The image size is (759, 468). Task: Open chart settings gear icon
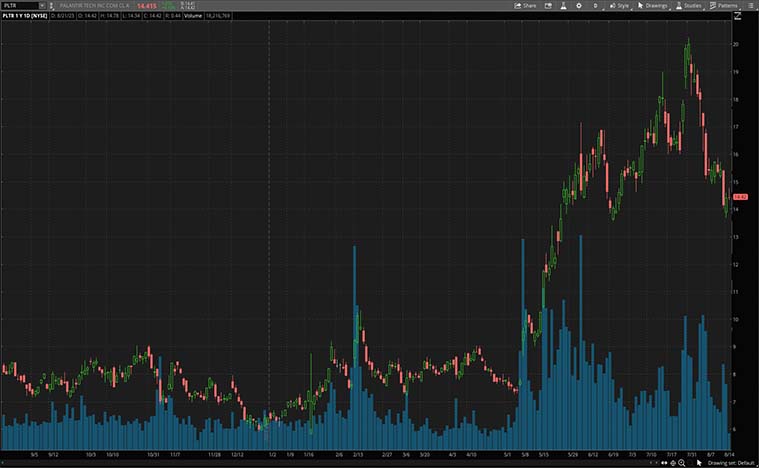pyautogui.click(x=578, y=6)
